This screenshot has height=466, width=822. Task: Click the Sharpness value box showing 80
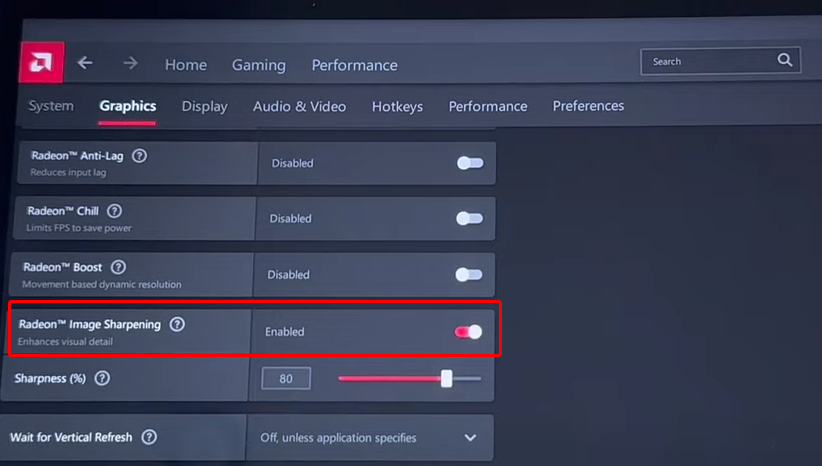coord(286,378)
